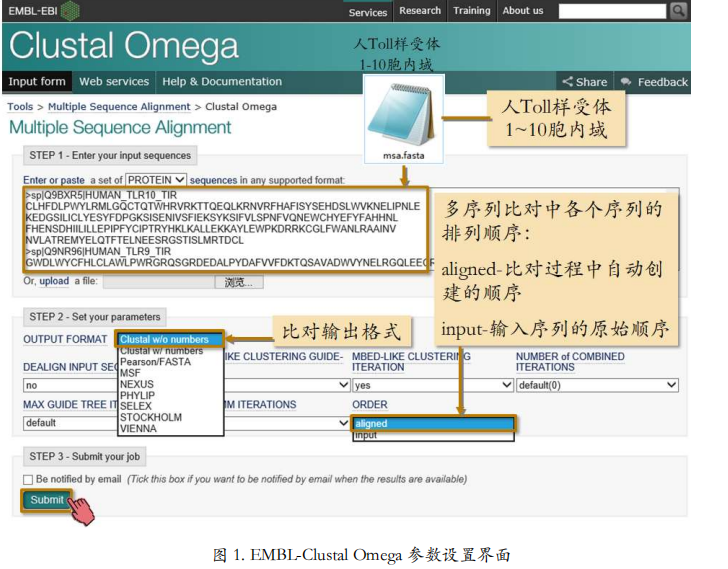
Task: Click the STEP 1 - Enter your input sequences heading
Action: pyautogui.click(x=110, y=155)
